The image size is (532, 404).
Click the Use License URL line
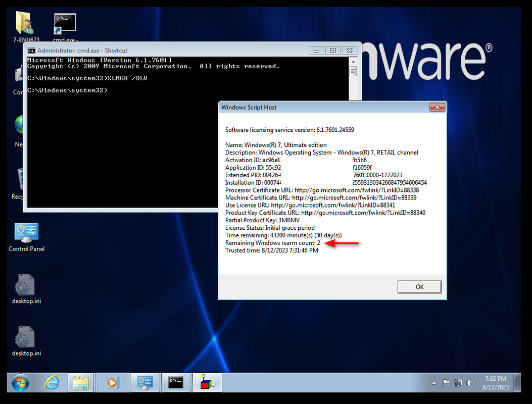[310, 205]
